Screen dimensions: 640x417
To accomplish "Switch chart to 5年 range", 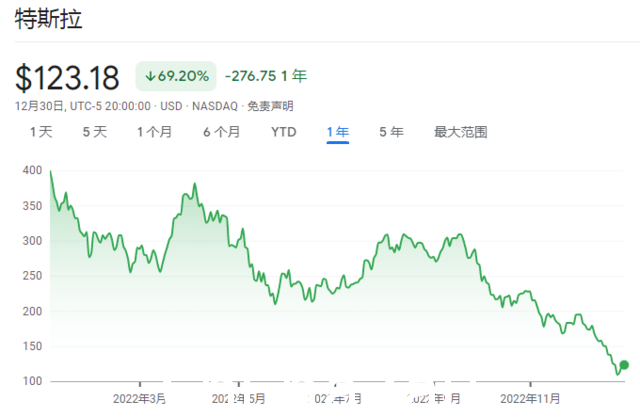I will tap(391, 132).
